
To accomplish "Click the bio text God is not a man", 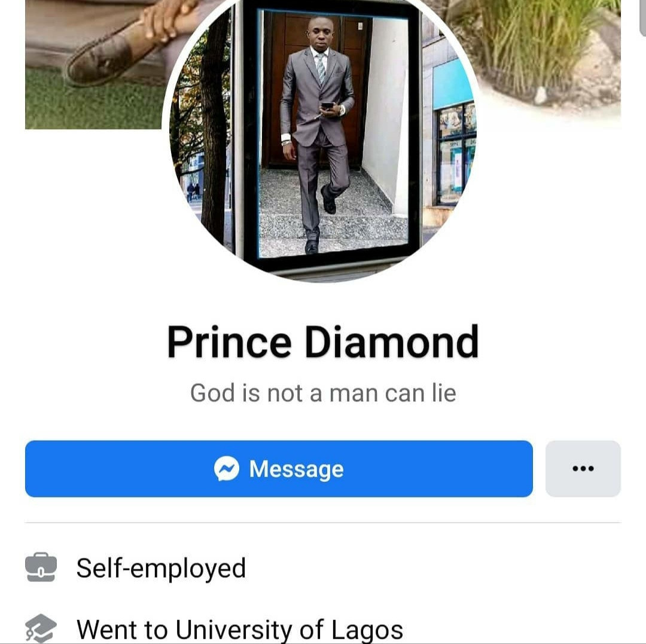I will click(x=323, y=392).
